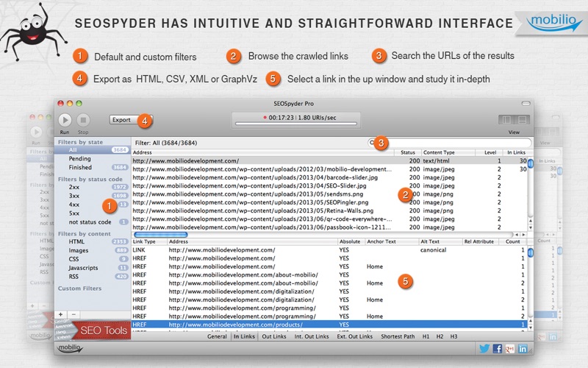
Task: Switch to the Int. Out Links tab
Action: pyautogui.click(x=311, y=336)
